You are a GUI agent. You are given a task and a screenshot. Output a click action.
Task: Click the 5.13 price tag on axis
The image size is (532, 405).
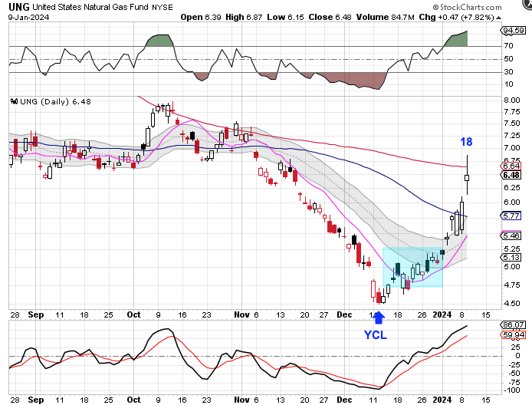point(512,257)
